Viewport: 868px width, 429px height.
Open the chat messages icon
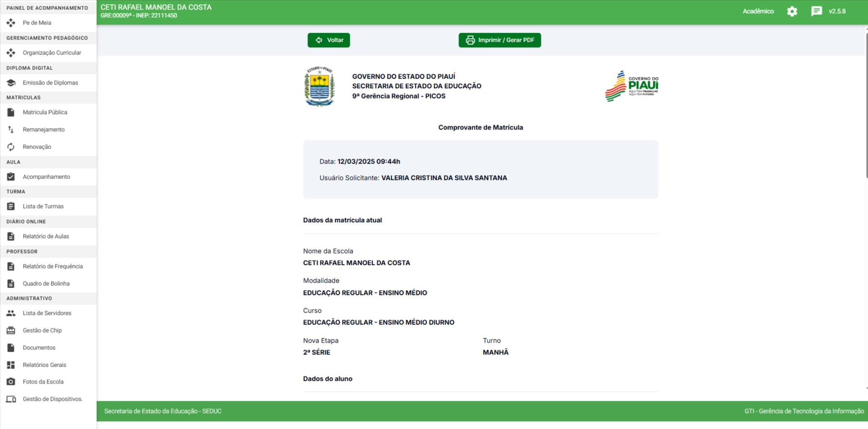click(817, 11)
